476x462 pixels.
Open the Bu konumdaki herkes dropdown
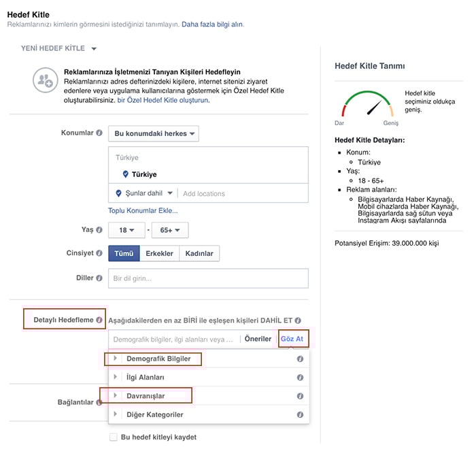pyautogui.click(x=154, y=133)
